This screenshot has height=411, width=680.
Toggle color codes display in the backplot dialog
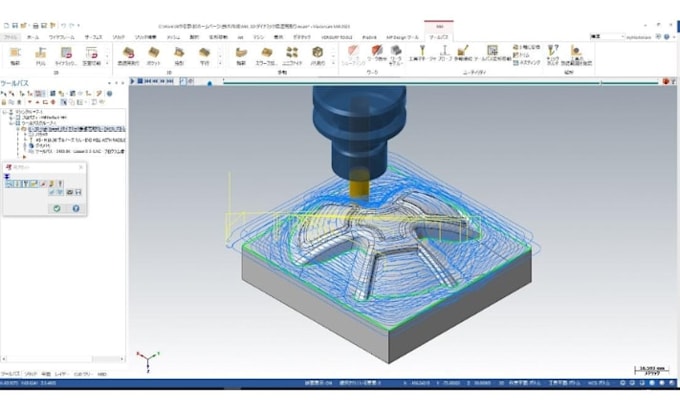pyautogui.click(x=9, y=184)
